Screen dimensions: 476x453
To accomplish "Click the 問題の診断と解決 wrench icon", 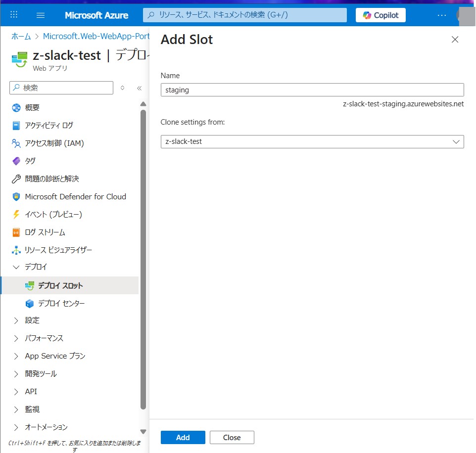I will [x=16, y=179].
